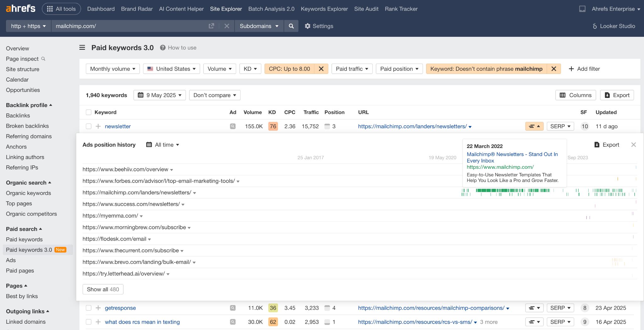Open Batch Analysis 2.0
Screen dimensions: 644x330
coord(271,9)
